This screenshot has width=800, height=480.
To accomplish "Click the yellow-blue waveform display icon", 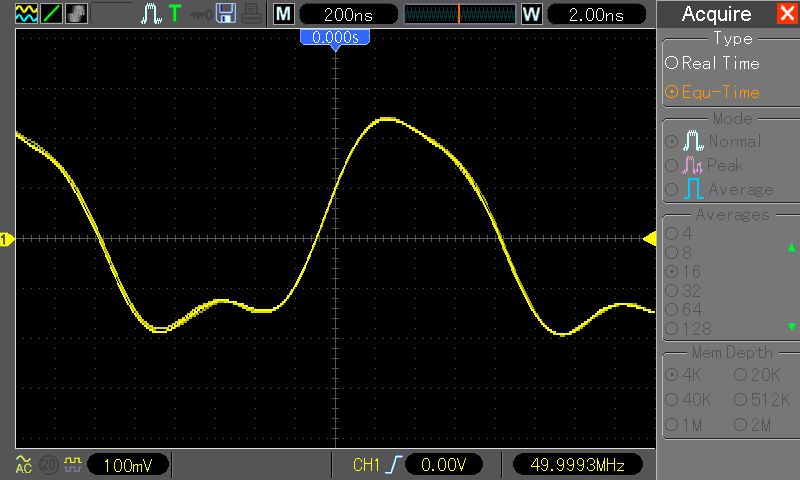I will [26, 13].
